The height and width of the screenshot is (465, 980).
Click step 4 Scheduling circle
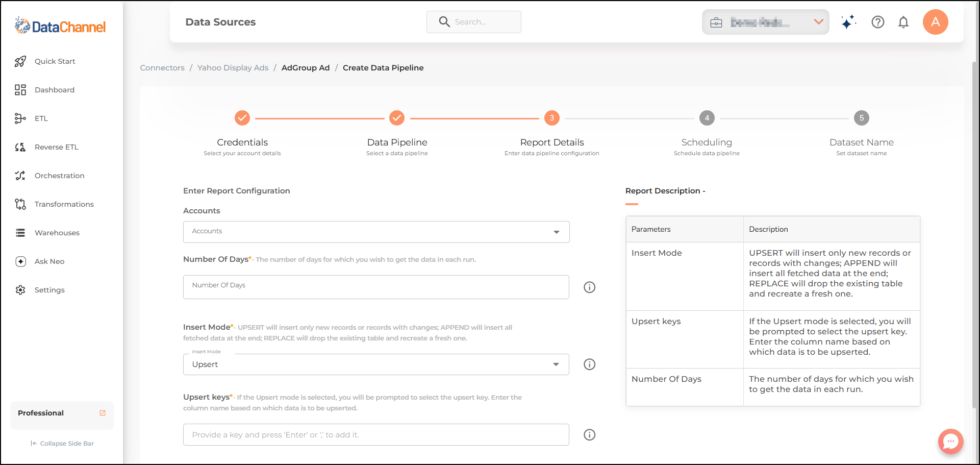pyautogui.click(x=707, y=118)
